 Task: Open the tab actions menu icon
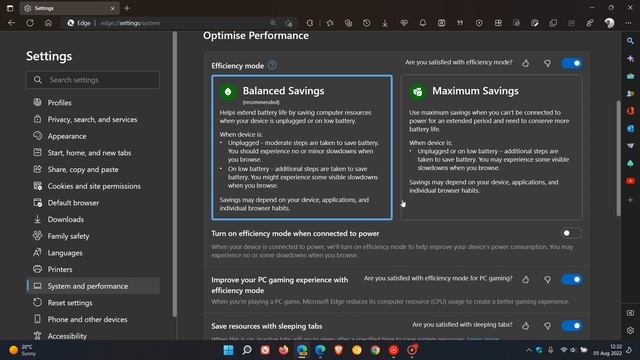[10, 8]
